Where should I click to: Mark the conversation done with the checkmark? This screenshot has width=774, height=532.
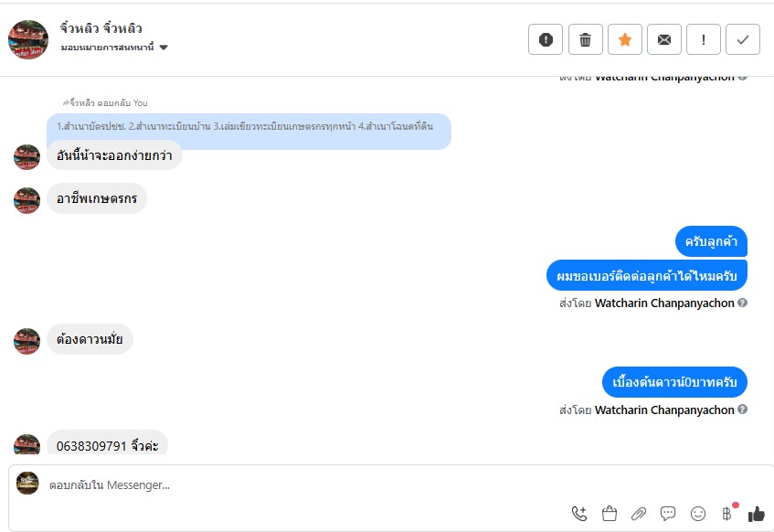click(742, 39)
